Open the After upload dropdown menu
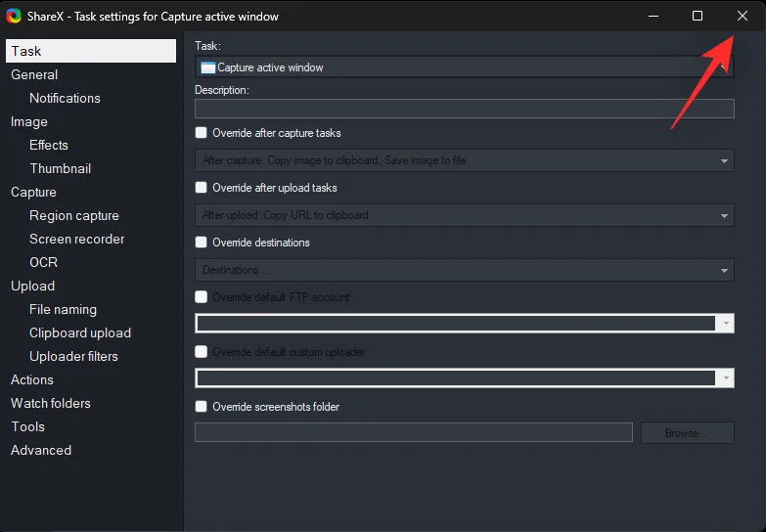Screen dimensions: 766x532 [x=464, y=215]
